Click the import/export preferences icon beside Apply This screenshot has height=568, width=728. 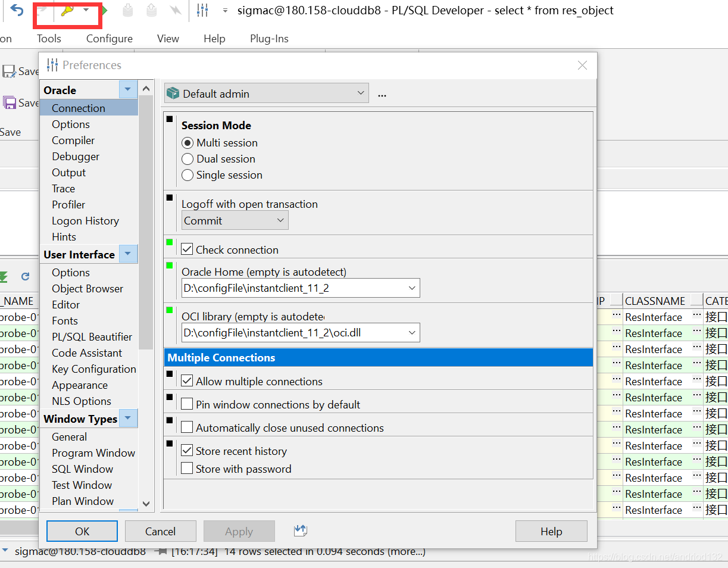(300, 530)
